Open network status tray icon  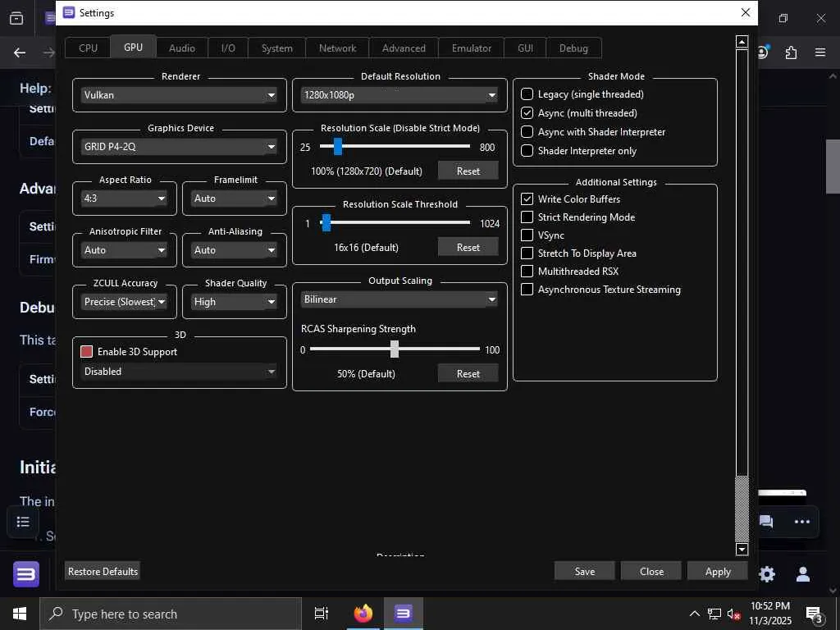tap(714, 614)
